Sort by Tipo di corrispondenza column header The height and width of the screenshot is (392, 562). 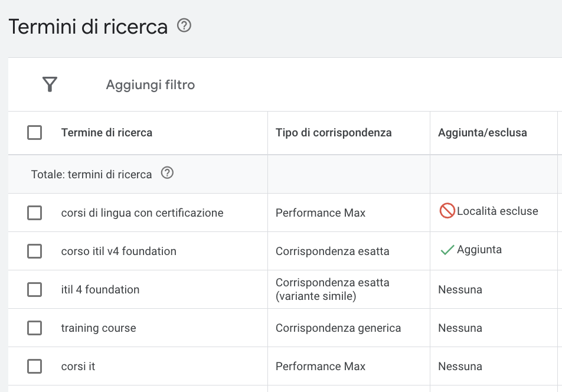tap(334, 133)
